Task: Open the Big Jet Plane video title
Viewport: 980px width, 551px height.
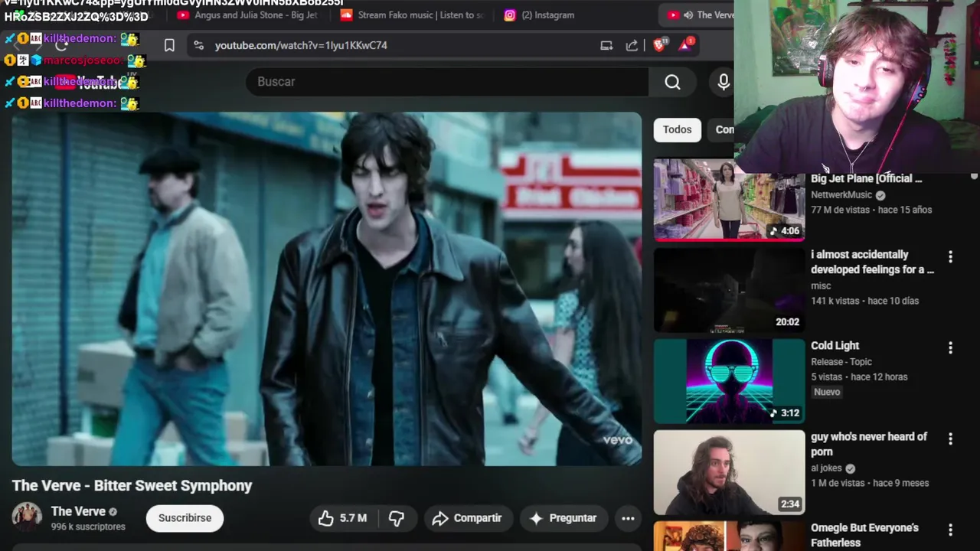Action: pos(867,178)
